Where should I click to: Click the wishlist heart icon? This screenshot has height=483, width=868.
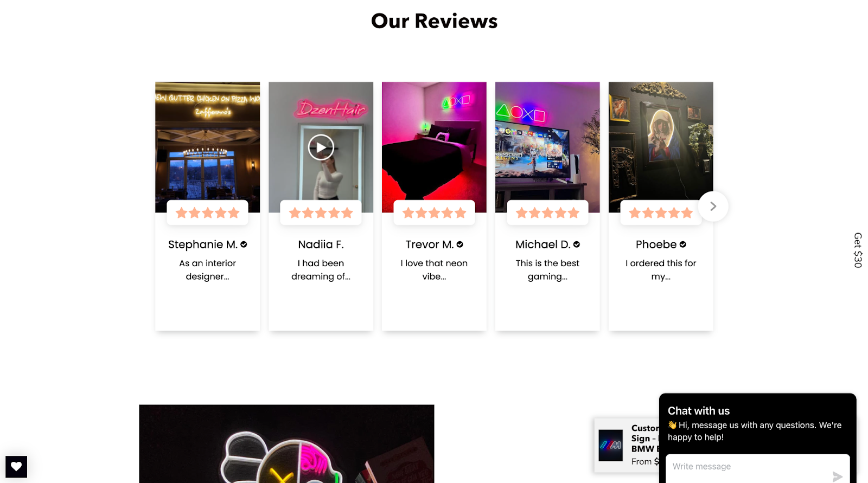click(16, 466)
